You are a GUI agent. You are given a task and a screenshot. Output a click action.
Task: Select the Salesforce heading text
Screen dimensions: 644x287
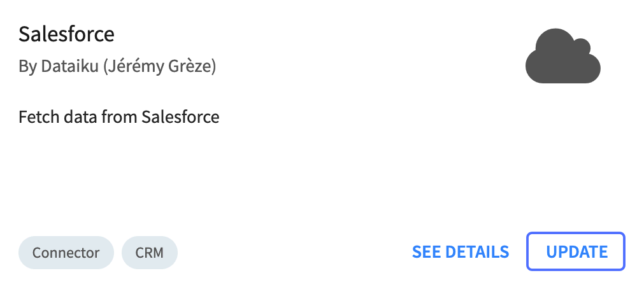(x=66, y=34)
